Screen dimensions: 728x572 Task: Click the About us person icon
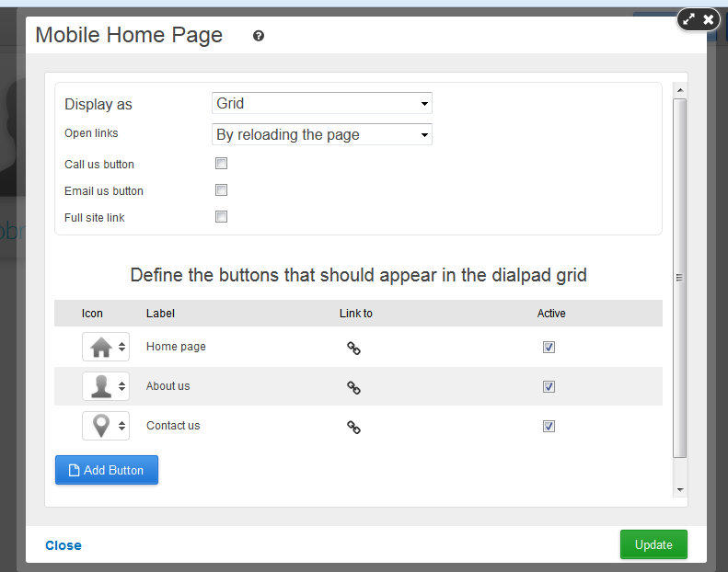[100, 386]
